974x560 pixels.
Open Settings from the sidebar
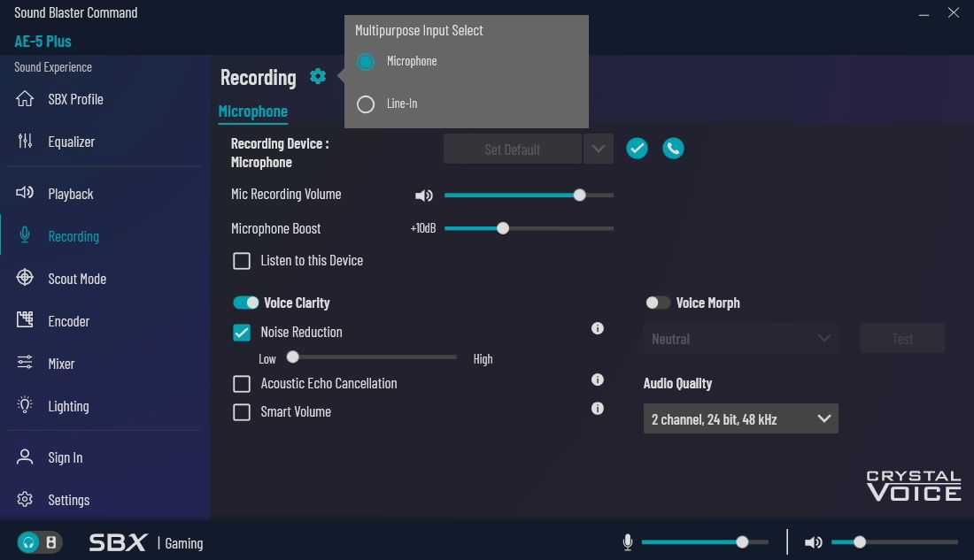click(69, 500)
